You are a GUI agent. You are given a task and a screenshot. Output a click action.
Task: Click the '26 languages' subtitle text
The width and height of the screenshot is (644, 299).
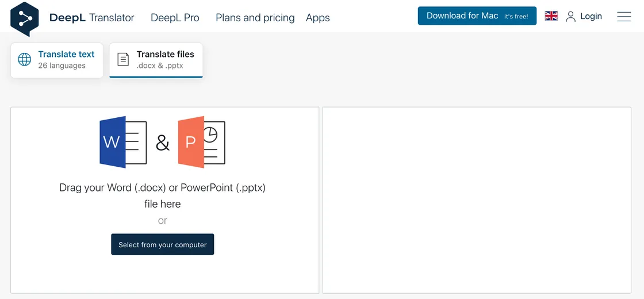62,66
